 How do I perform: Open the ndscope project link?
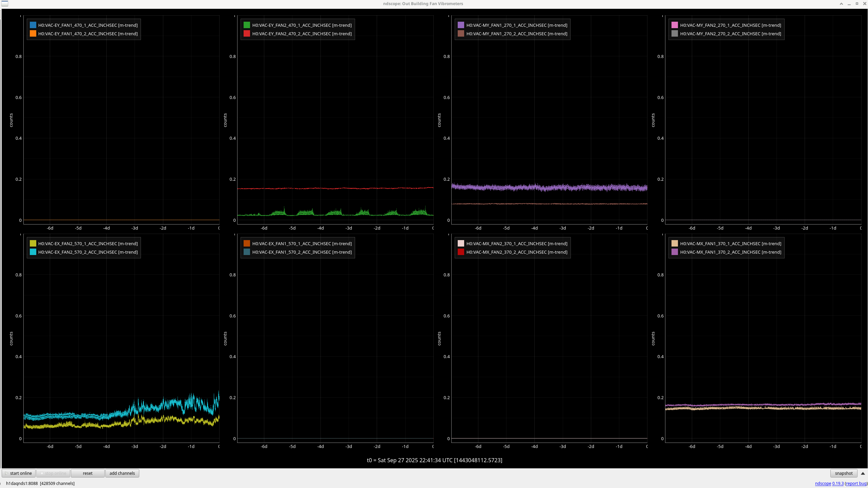823,483
